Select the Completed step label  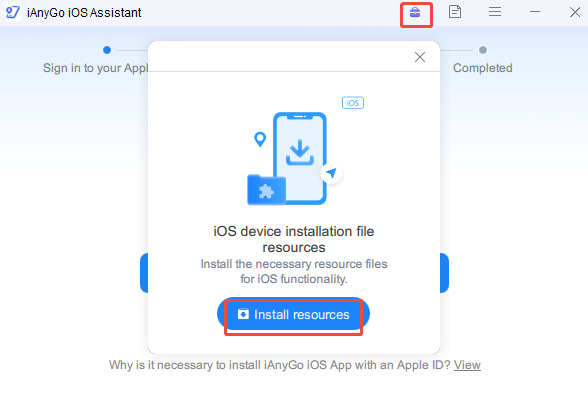483,68
